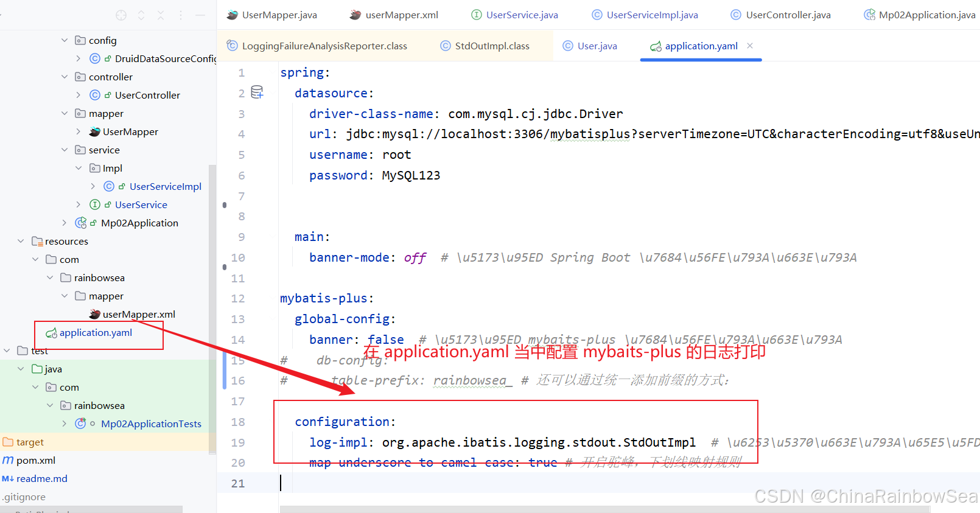
Task: Click the log-impl key on line 19
Action: pyautogui.click(x=338, y=442)
